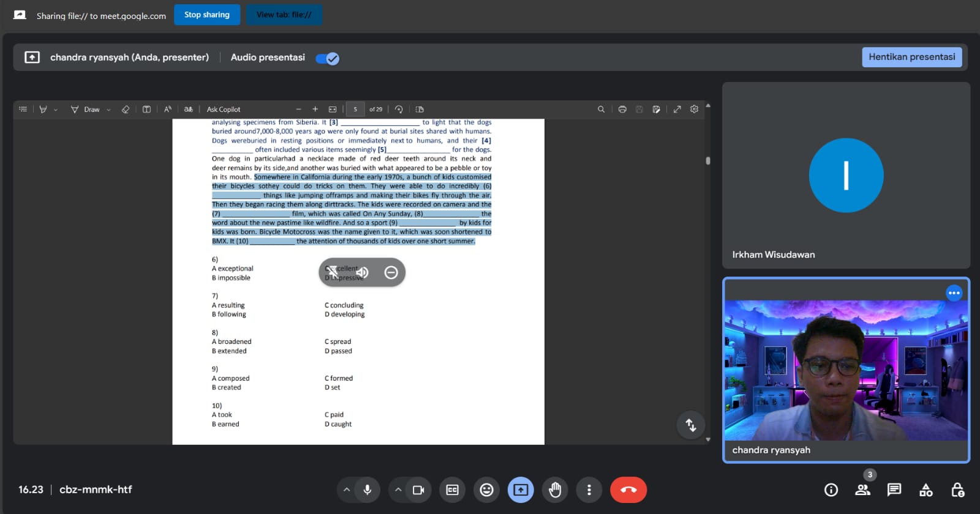980x514 pixels.
Task: Open the PDF table of contents icon
Action: click(23, 109)
